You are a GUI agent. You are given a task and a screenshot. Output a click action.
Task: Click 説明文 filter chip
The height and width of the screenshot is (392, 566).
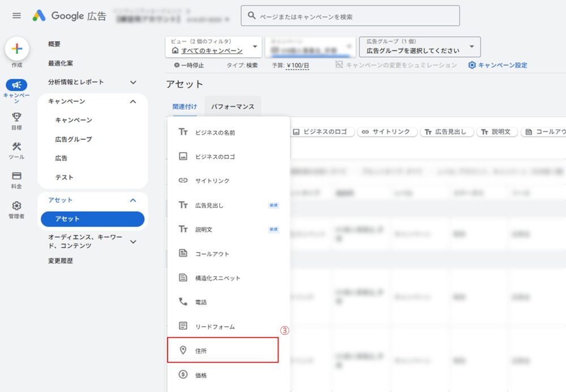pos(497,132)
